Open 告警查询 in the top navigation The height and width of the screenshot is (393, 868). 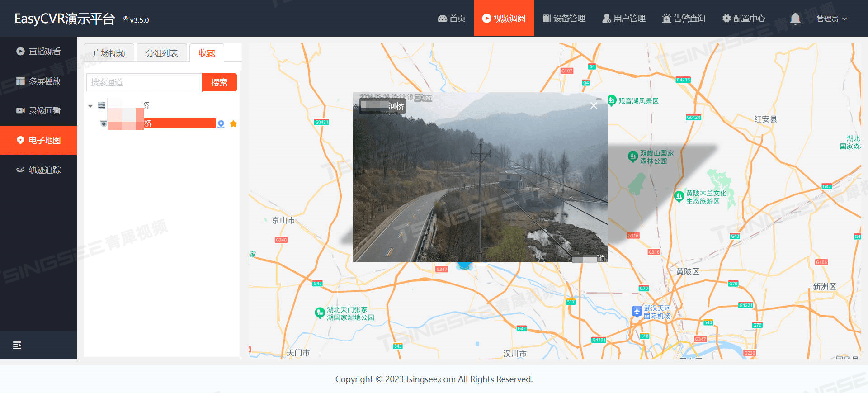click(684, 19)
